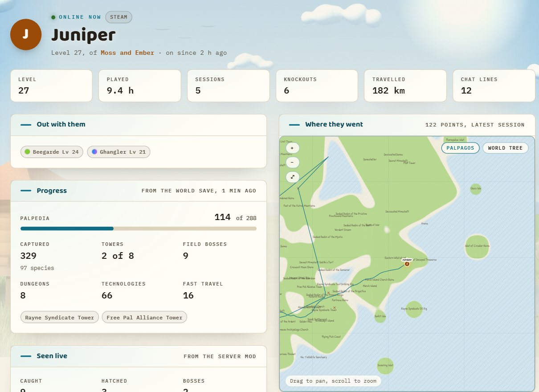
Task: Click the Sunlit Isle on the map
Action: tap(380, 316)
